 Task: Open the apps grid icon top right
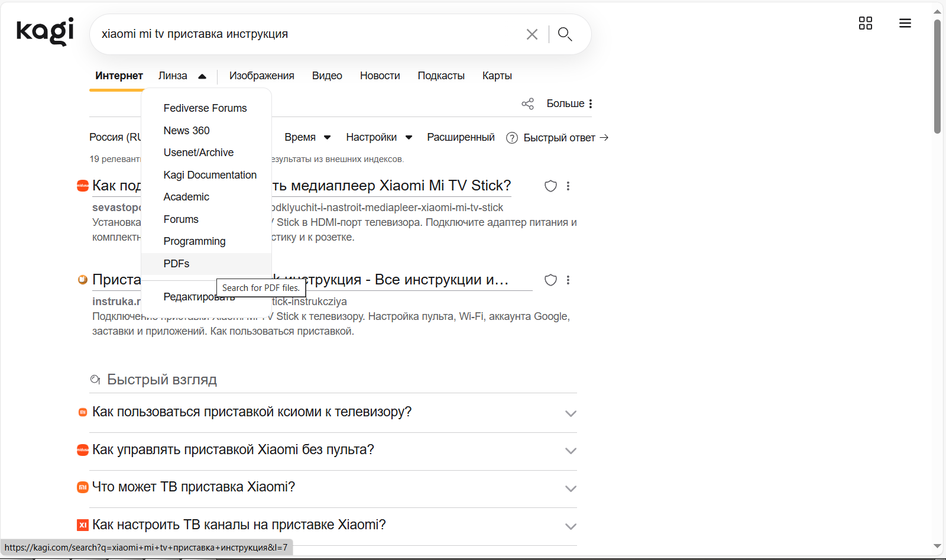click(866, 23)
